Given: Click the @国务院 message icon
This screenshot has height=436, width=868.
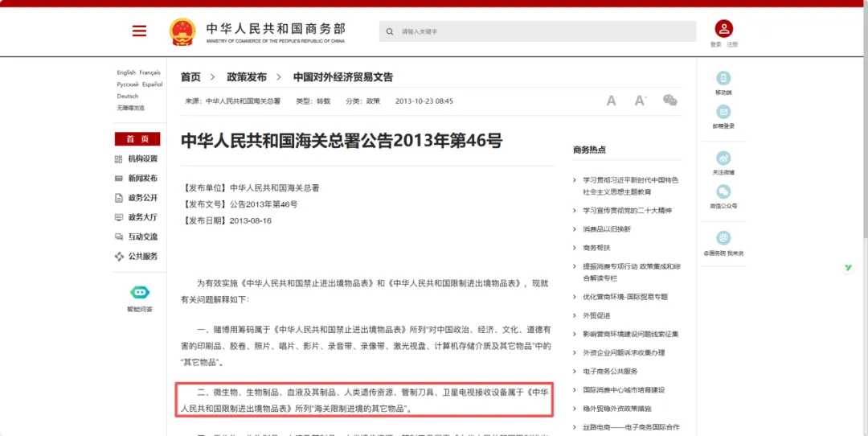Looking at the screenshot, I should (723, 238).
